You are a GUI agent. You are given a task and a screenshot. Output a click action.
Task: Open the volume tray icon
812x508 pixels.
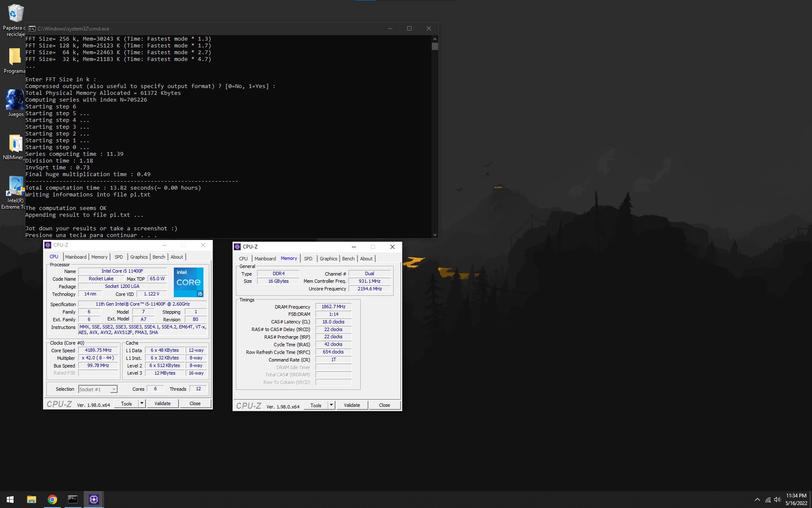point(777,500)
